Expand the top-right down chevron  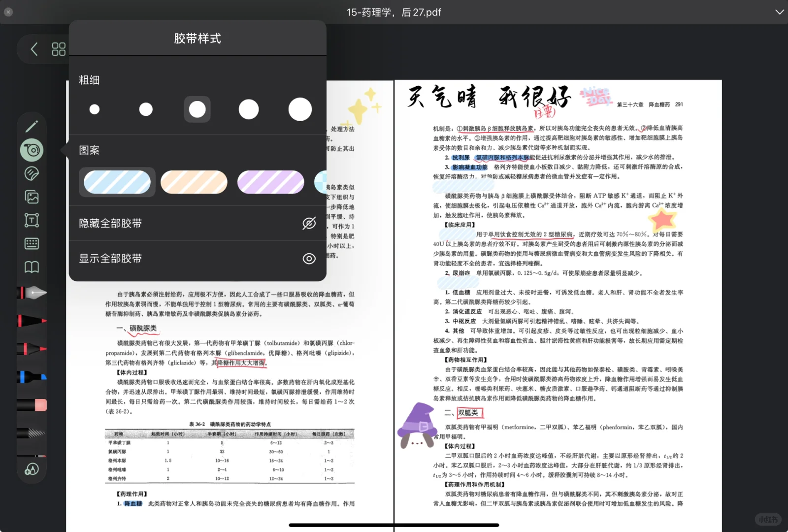coord(779,12)
